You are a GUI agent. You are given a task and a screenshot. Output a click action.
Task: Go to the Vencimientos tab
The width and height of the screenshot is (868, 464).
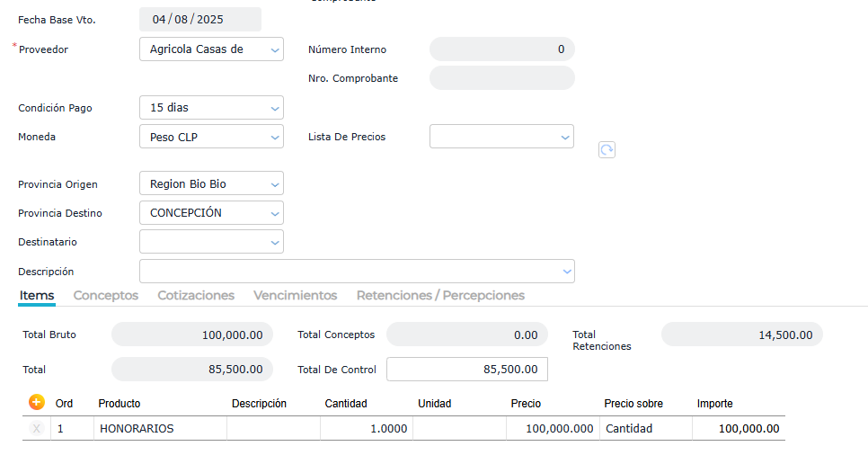(x=295, y=295)
